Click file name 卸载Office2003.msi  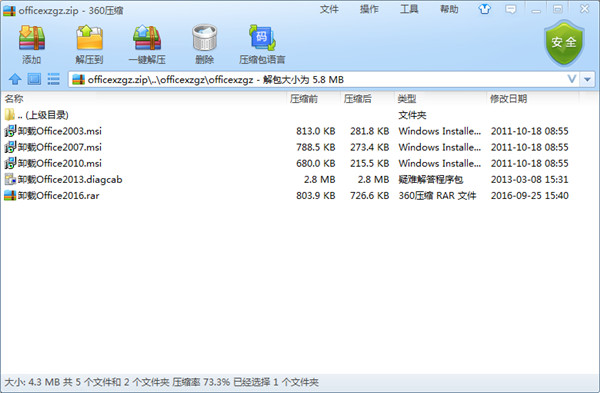point(60,131)
